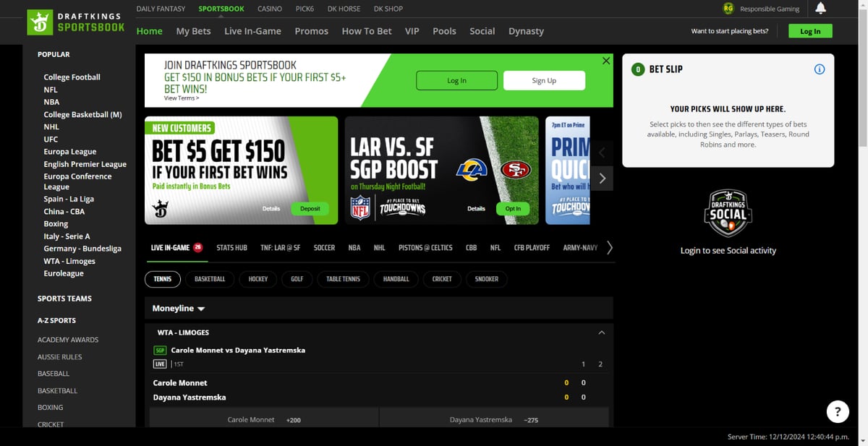This screenshot has height=446, width=868.
Task: Select the Tennis live filter
Action: click(163, 279)
